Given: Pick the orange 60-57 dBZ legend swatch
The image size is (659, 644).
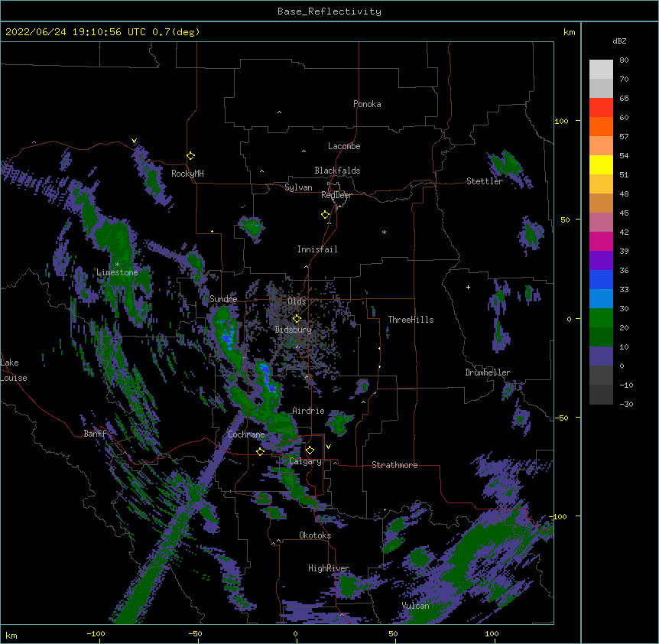Looking at the screenshot, I should tap(601, 126).
